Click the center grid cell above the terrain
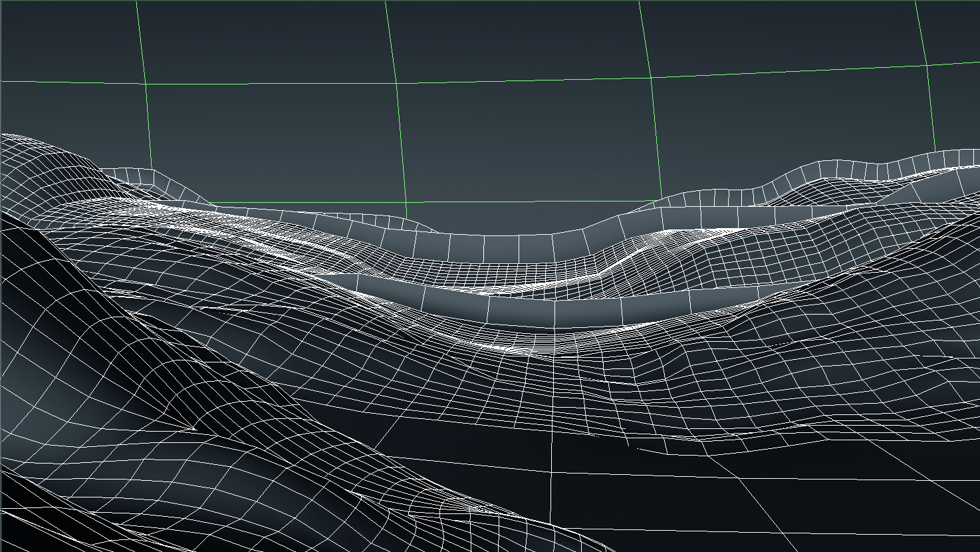Screen dimensions: 980x552 [525, 140]
